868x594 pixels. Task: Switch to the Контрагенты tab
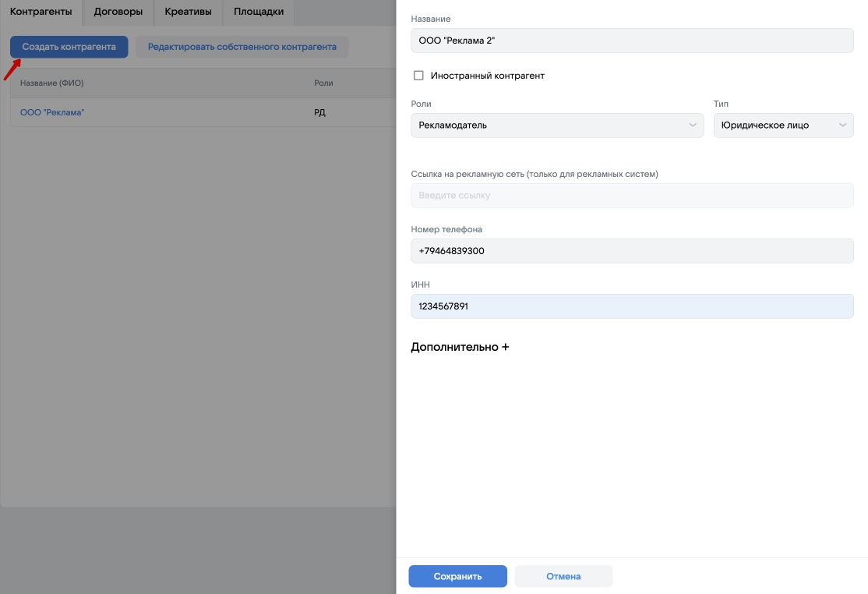coord(41,12)
